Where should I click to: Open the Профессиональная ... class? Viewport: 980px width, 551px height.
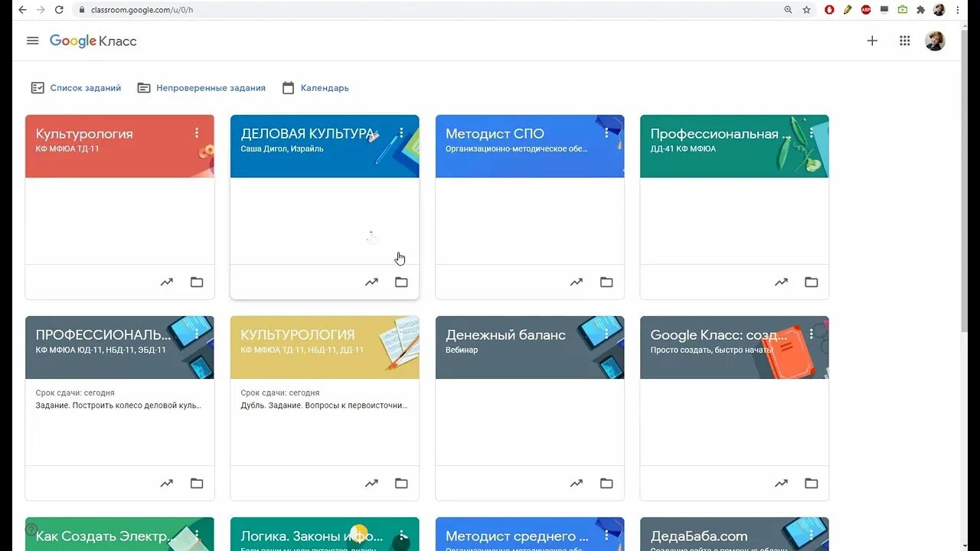click(x=720, y=134)
